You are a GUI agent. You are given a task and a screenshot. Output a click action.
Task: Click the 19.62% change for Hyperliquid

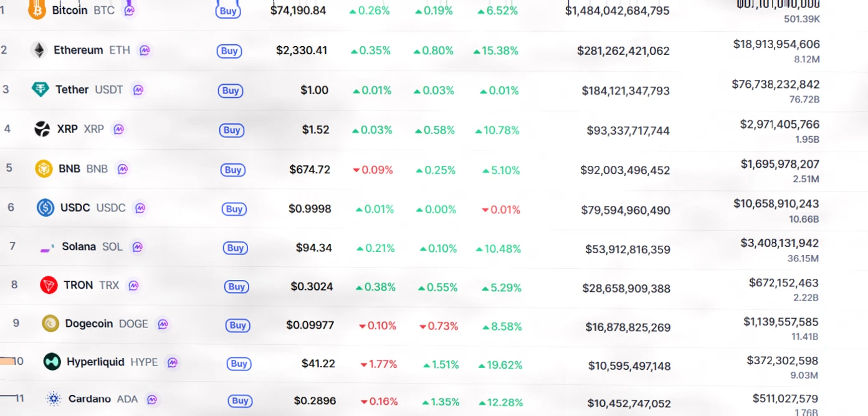(x=500, y=365)
